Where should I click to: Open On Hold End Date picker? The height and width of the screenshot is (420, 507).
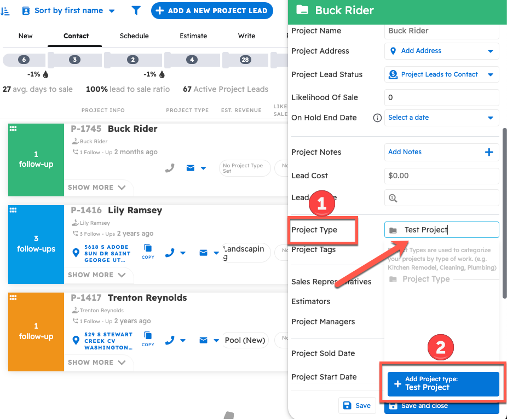(441, 118)
